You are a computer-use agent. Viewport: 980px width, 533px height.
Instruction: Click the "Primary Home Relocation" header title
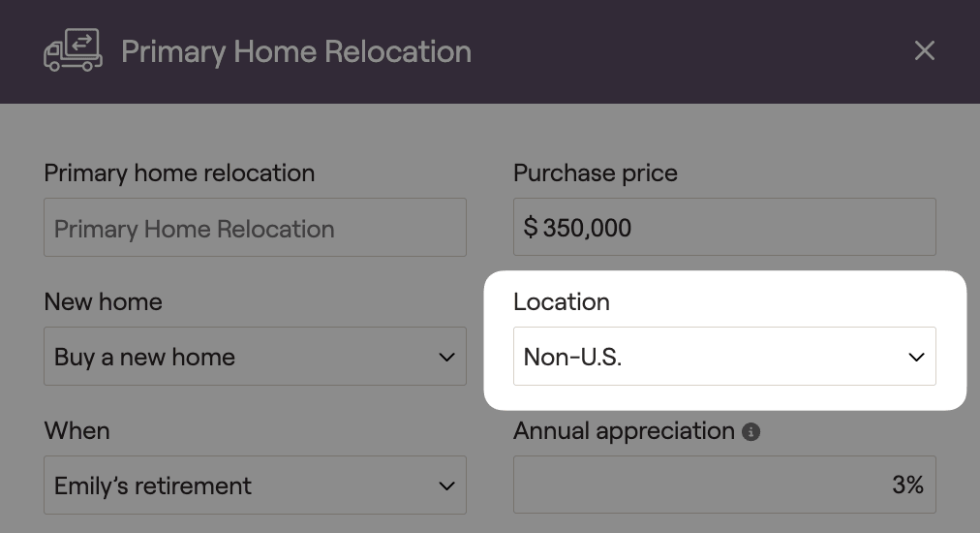click(x=296, y=51)
